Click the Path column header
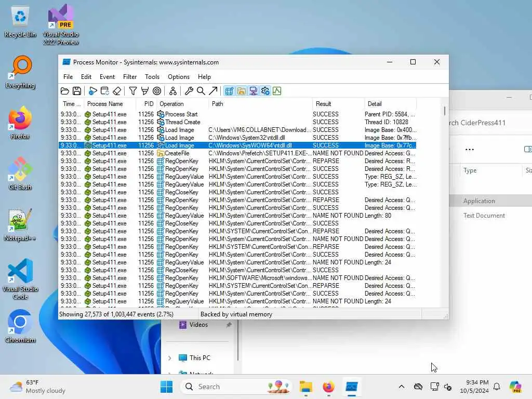The width and height of the screenshot is (532, 399). [260, 104]
